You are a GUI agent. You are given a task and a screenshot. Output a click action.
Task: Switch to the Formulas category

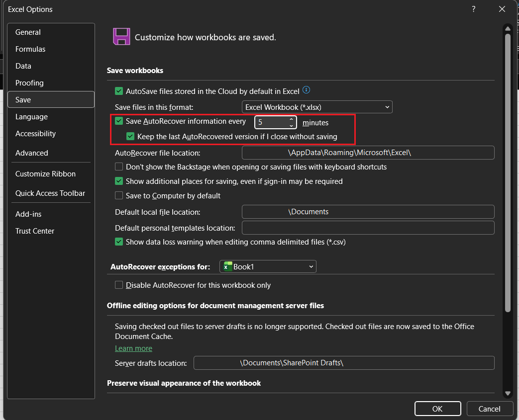(51, 49)
